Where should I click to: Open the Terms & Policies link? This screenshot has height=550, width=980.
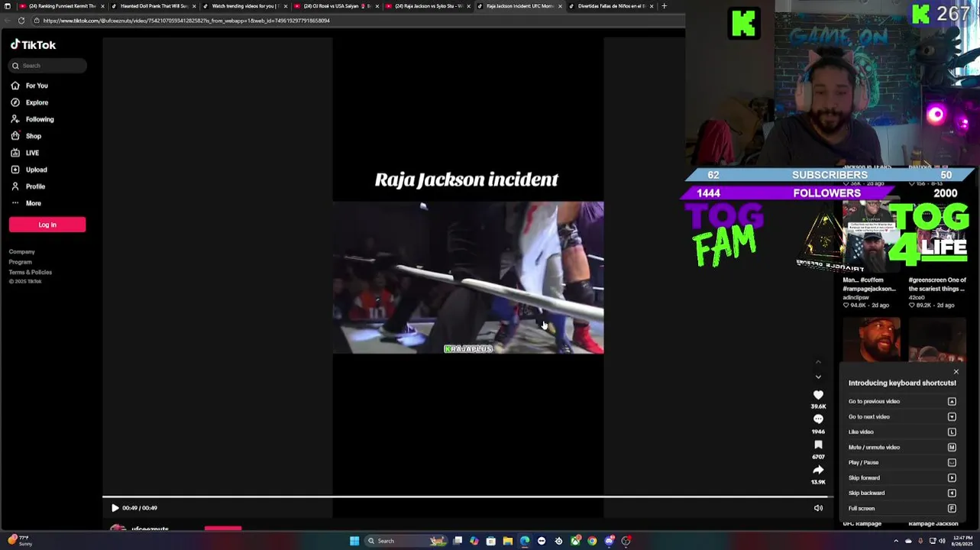click(x=31, y=272)
